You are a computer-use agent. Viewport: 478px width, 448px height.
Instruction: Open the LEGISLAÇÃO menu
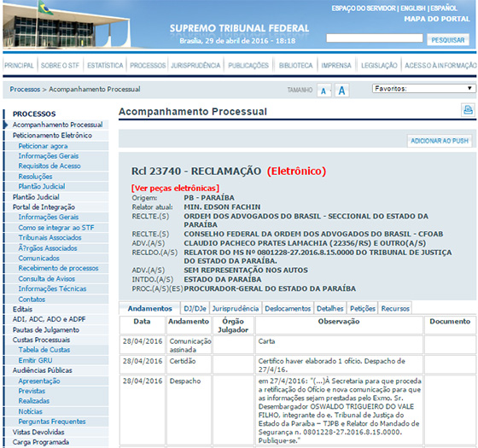pos(379,66)
